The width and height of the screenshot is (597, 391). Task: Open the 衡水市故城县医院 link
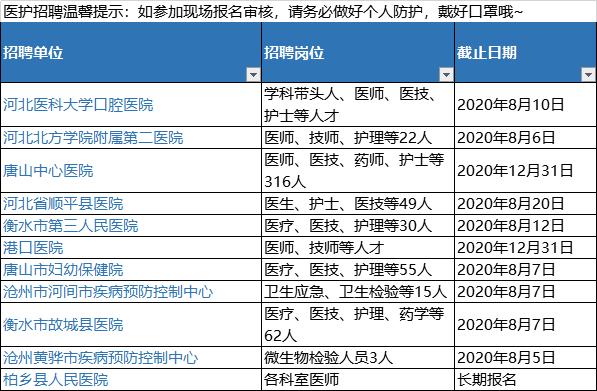point(63,325)
